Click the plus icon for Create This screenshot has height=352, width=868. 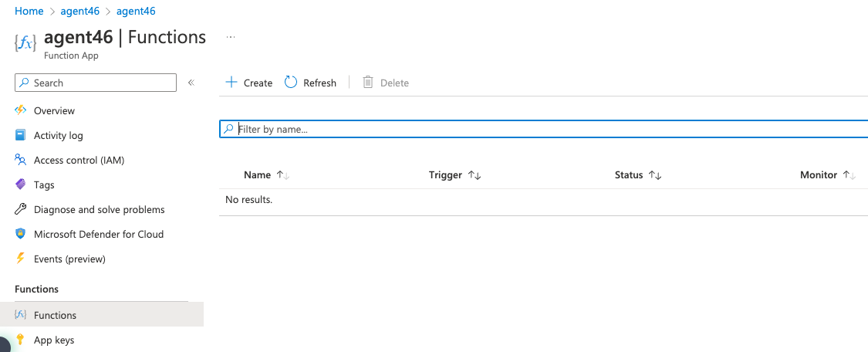tap(231, 82)
